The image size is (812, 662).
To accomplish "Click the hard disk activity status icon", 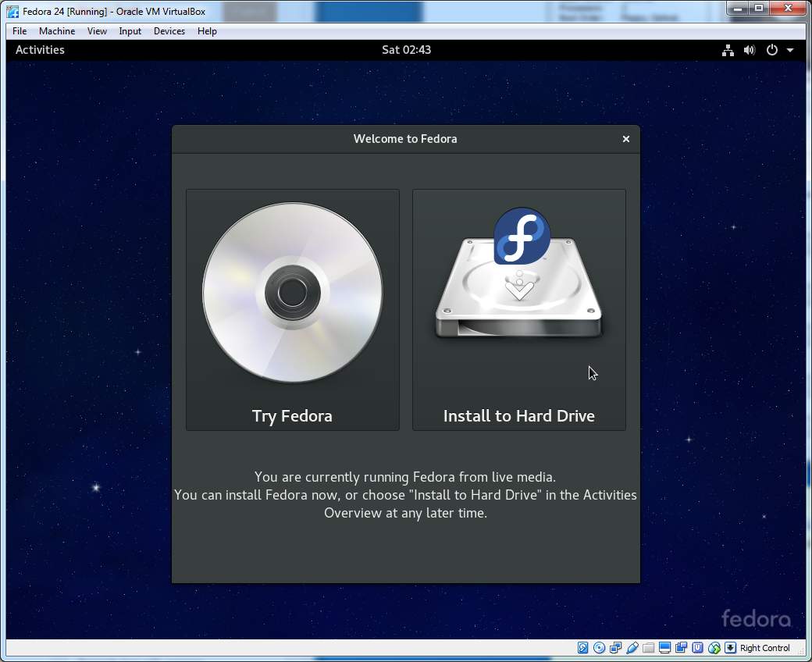I will (582, 647).
